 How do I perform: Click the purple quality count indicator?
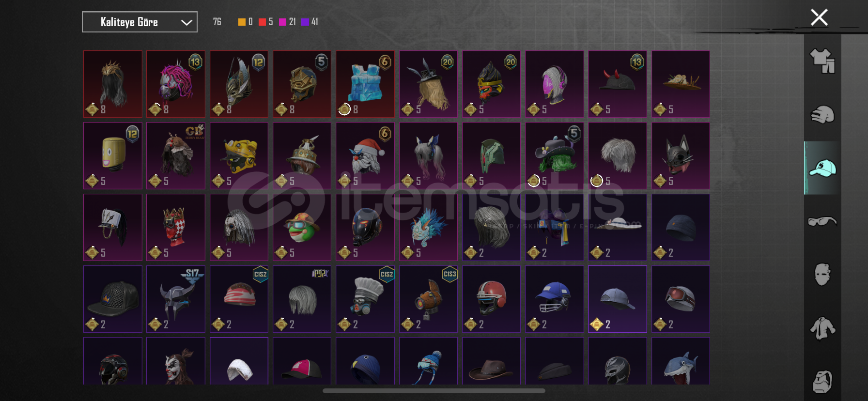tap(310, 22)
